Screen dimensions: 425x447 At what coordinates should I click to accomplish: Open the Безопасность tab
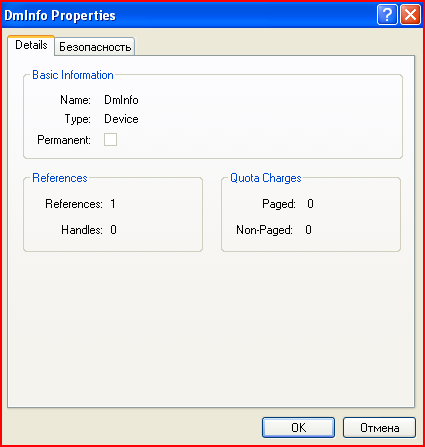[95, 47]
